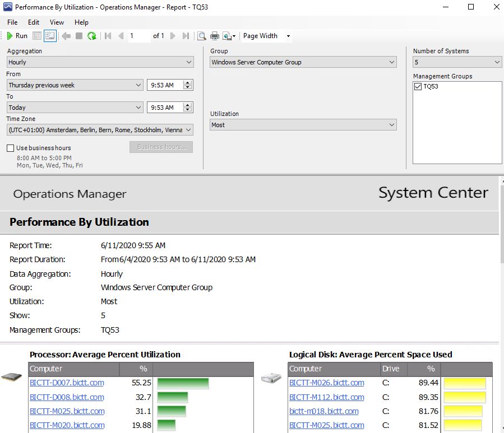Open the Help menu
The height and width of the screenshot is (433, 504).
[x=81, y=22]
